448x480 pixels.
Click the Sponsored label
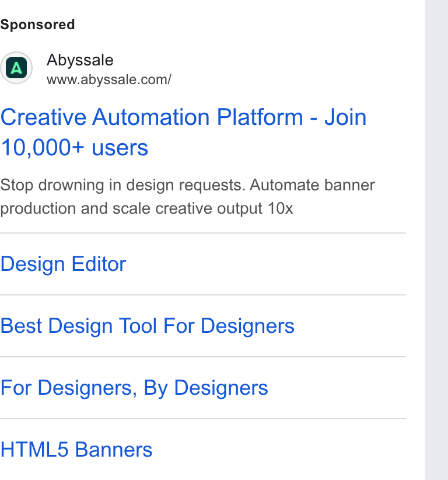click(37, 25)
